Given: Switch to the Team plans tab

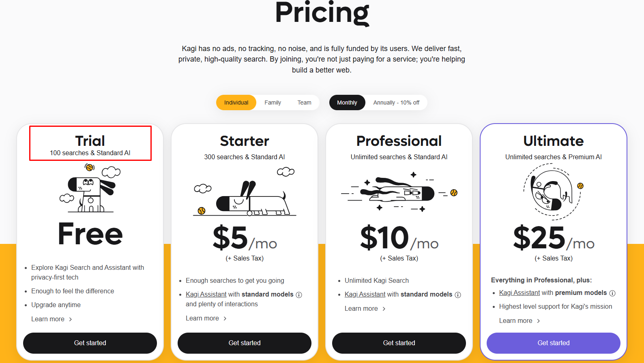Looking at the screenshot, I should click(x=304, y=103).
